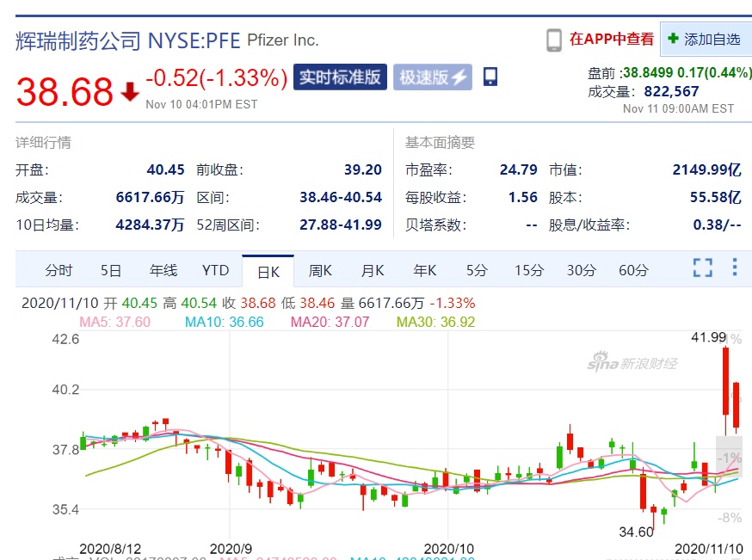Click the 区间 range value 38.46-40.54
The height and width of the screenshot is (560, 752).
341,197
